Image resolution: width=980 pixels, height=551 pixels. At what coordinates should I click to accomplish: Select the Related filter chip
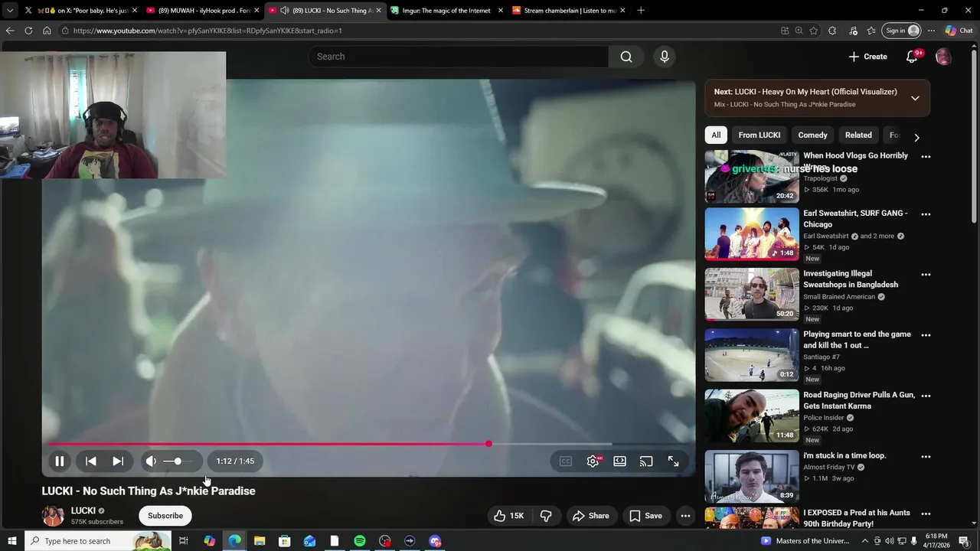(x=858, y=135)
